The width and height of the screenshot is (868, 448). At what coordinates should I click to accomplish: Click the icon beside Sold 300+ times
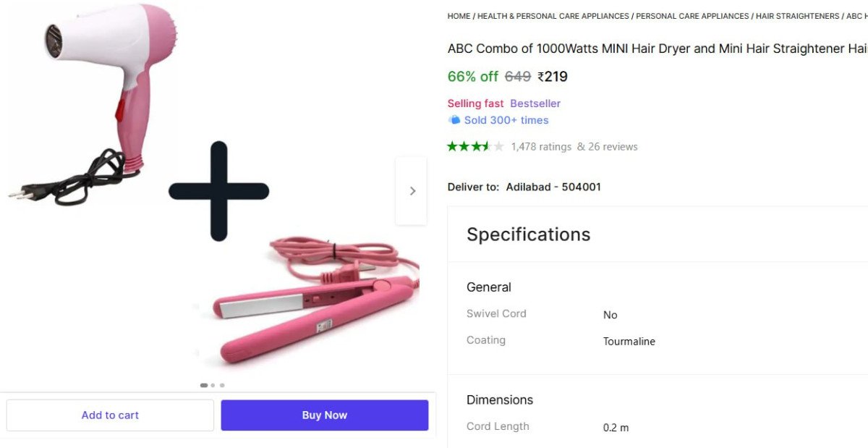454,120
